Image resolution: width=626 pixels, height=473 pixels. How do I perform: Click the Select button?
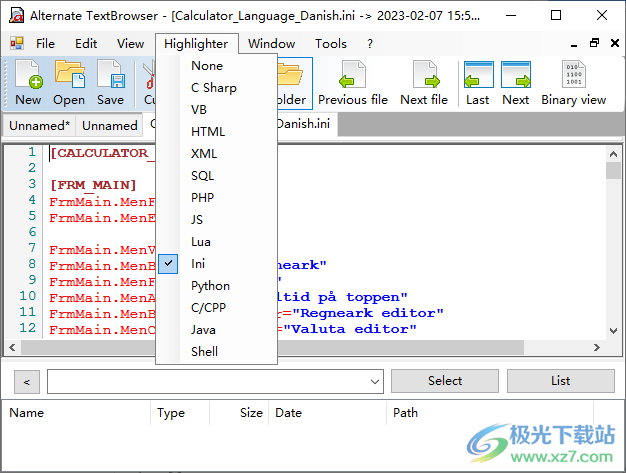pos(445,381)
